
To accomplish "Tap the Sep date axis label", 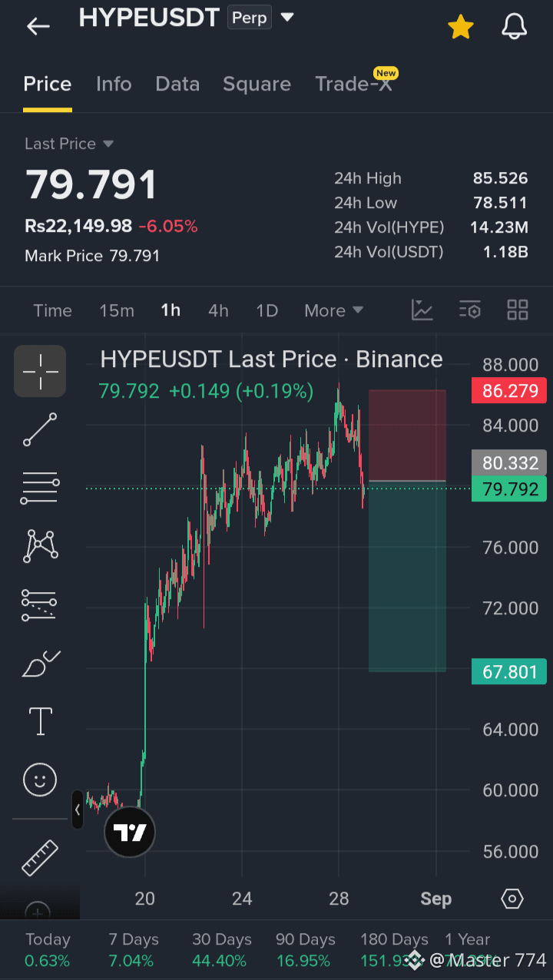I will tap(436, 899).
